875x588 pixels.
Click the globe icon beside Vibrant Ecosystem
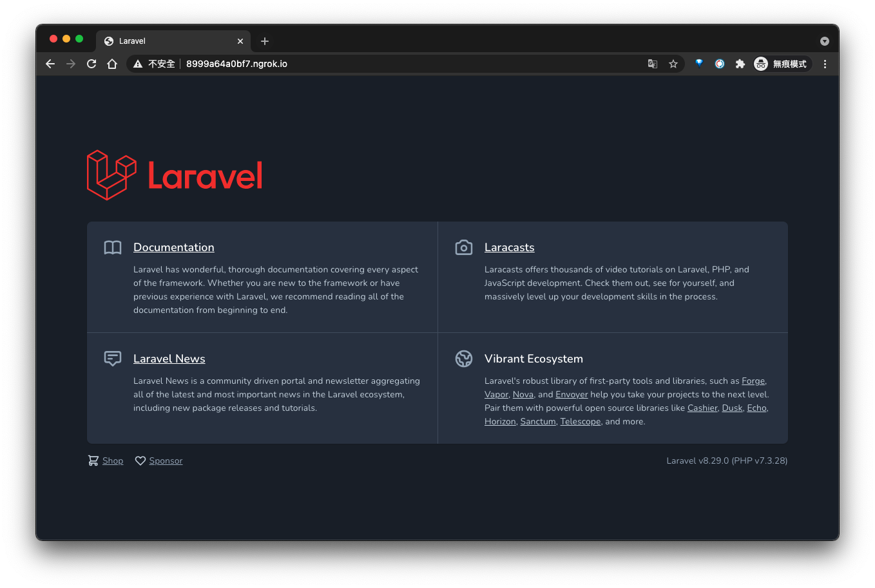click(464, 359)
